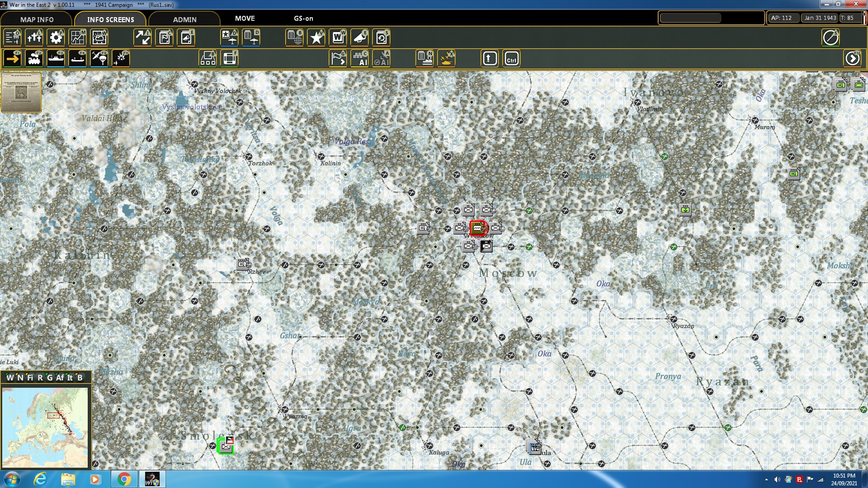Open Internet Explorer from taskbar

click(x=40, y=479)
